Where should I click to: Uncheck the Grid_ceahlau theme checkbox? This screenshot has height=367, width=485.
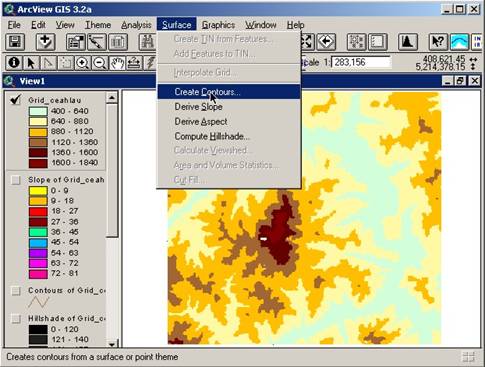pyautogui.click(x=16, y=100)
